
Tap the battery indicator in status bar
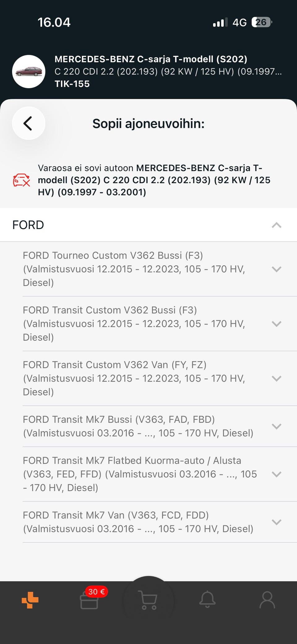tap(261, 22)
